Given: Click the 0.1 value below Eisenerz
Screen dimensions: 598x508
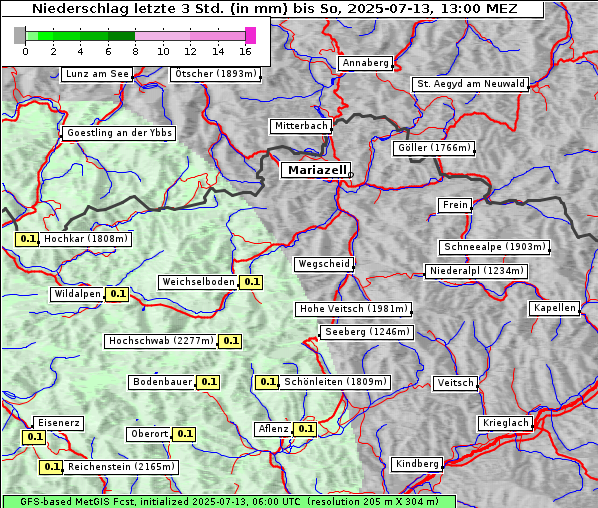Looking at the screenshot, I should [x=34, y=437].
